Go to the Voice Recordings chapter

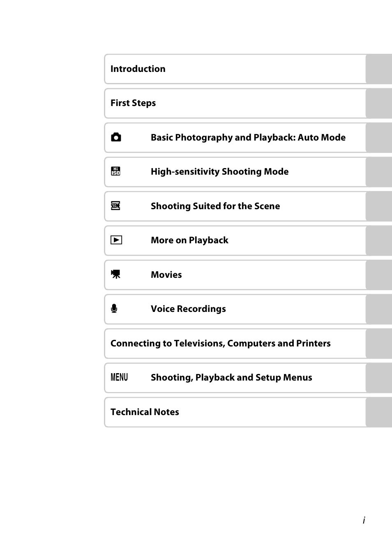[188, 309]
